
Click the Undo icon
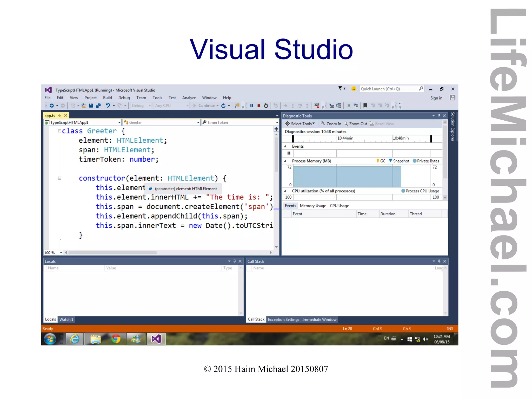click(108, 106)
